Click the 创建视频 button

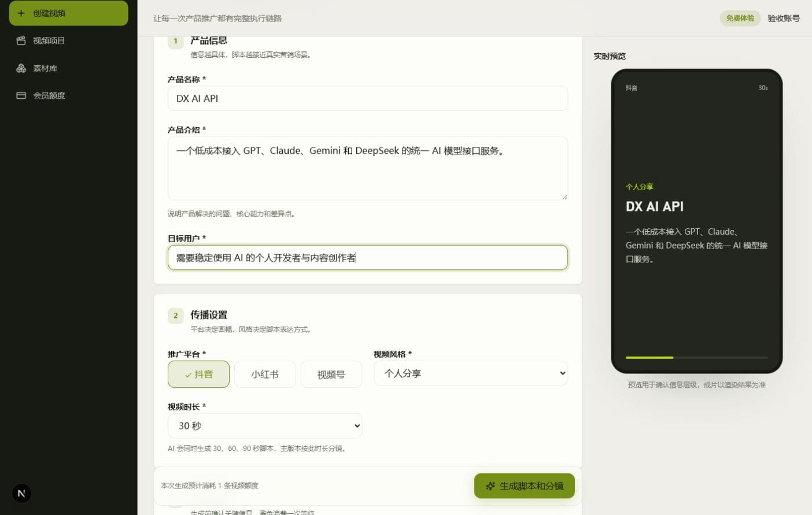pyautogui.click(x=69, y=13)
